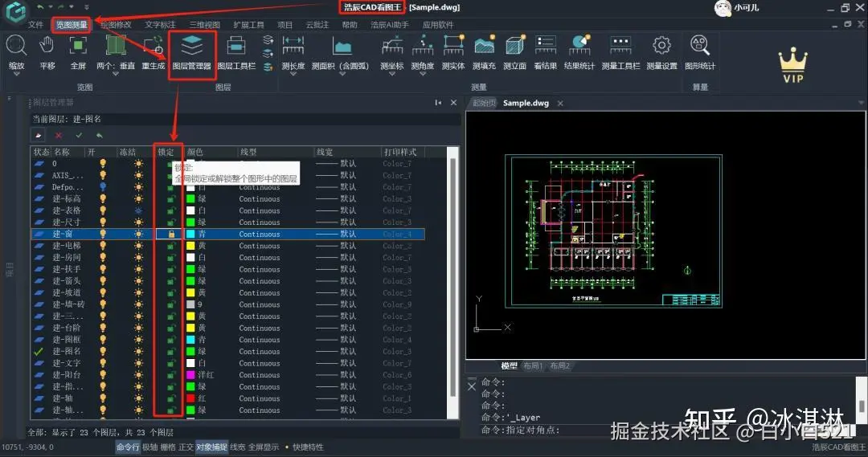868x457 pixels.
Task: Switch to the 文字标注 ribbon tab
Action: click(x=160, y=25)
